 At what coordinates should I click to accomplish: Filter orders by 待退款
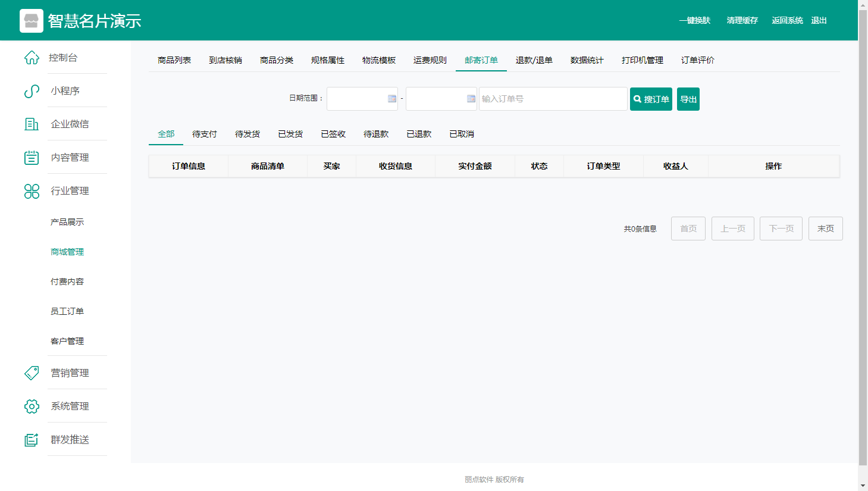tap(376, 134)
